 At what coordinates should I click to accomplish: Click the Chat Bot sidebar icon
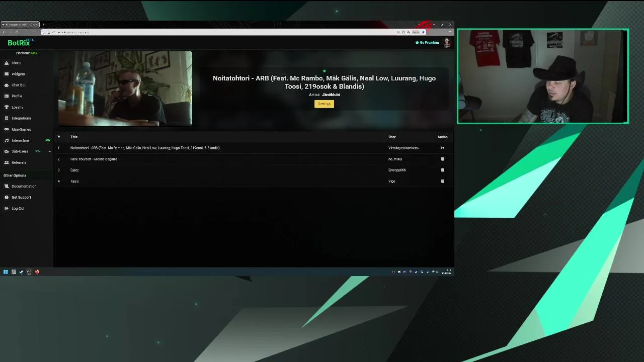coord(7,85)
